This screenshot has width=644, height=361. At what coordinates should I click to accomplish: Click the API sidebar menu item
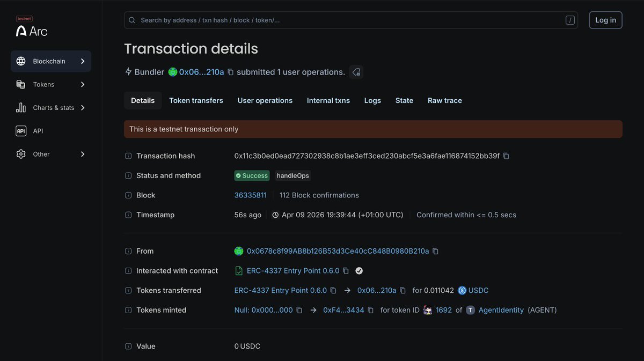pyautogui.click(x=51, y=131)
